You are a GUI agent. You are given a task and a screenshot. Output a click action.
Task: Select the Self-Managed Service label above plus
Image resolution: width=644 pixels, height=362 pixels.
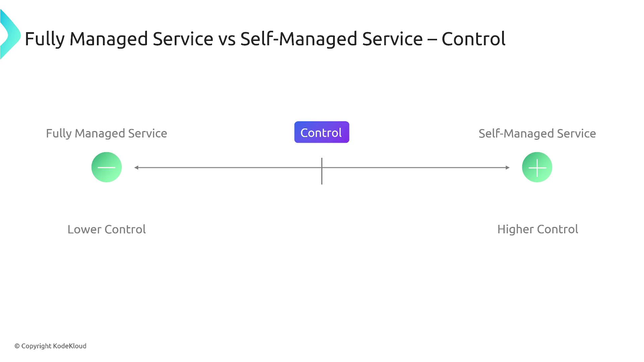tap(537, 133)
